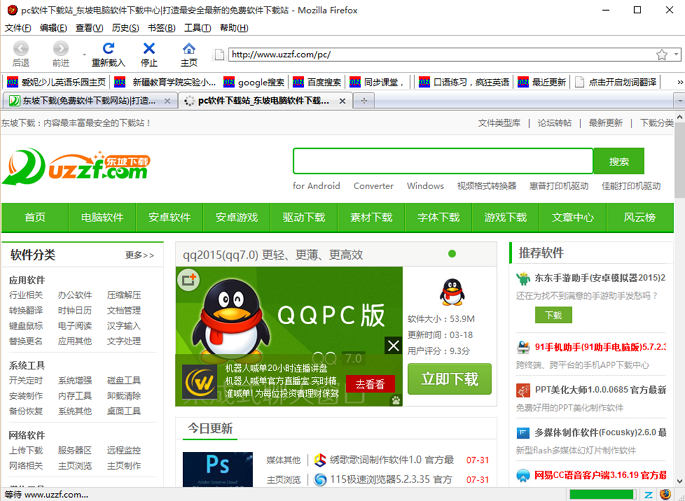Click the 去看看 red ad button
Screen dimensions: 685x501
[x=370, y=384]
